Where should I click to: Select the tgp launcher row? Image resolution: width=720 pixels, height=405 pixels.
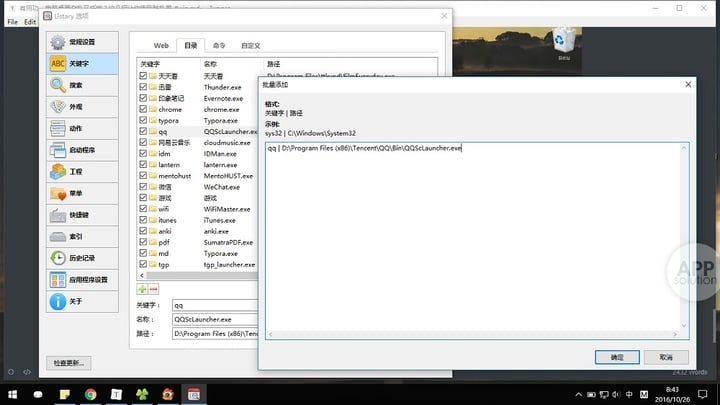tap(197, 264)
